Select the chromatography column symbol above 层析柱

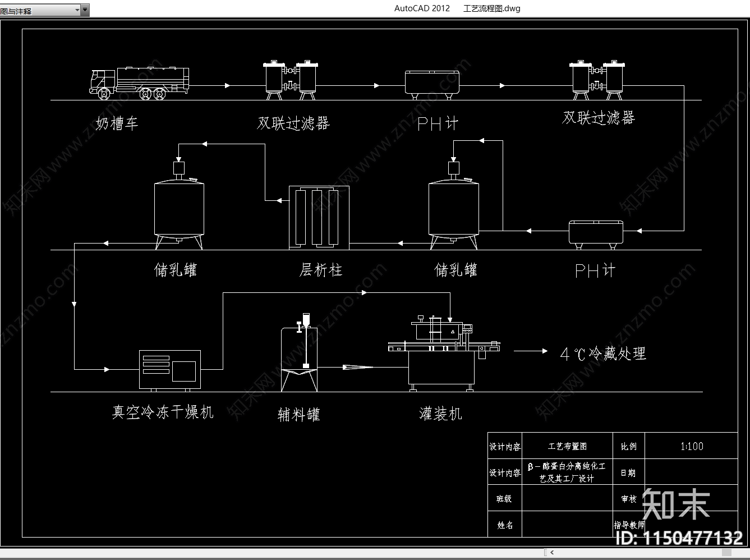click(319, 217)
